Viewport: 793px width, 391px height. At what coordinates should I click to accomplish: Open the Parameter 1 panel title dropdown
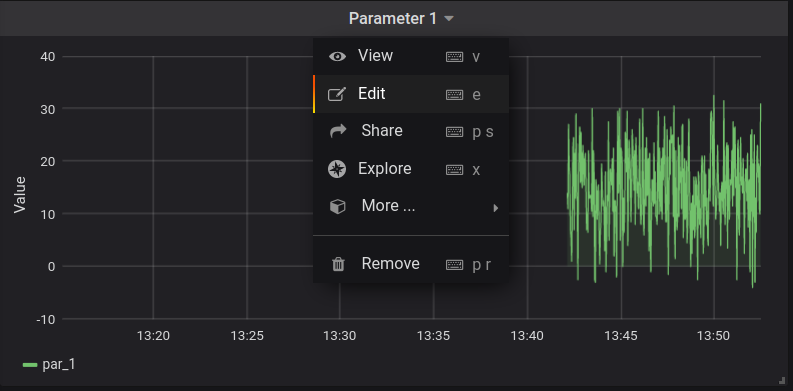coord(401,19)
